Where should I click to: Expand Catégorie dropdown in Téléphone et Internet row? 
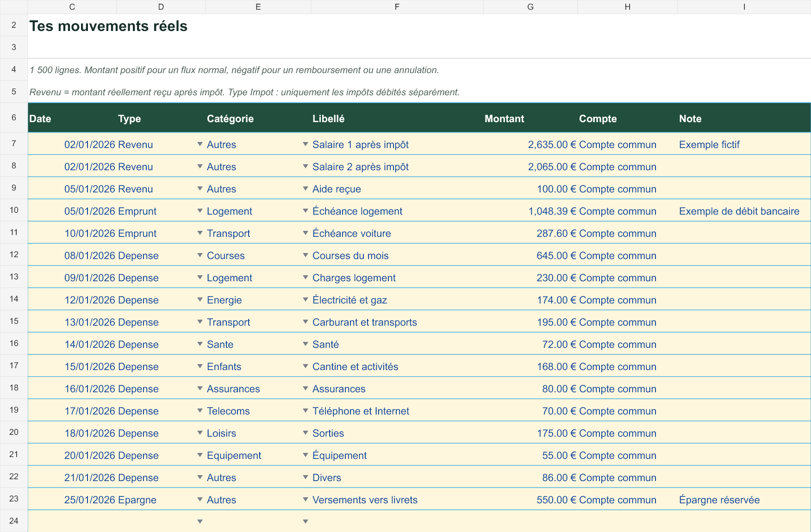click(x=306, y=411)
